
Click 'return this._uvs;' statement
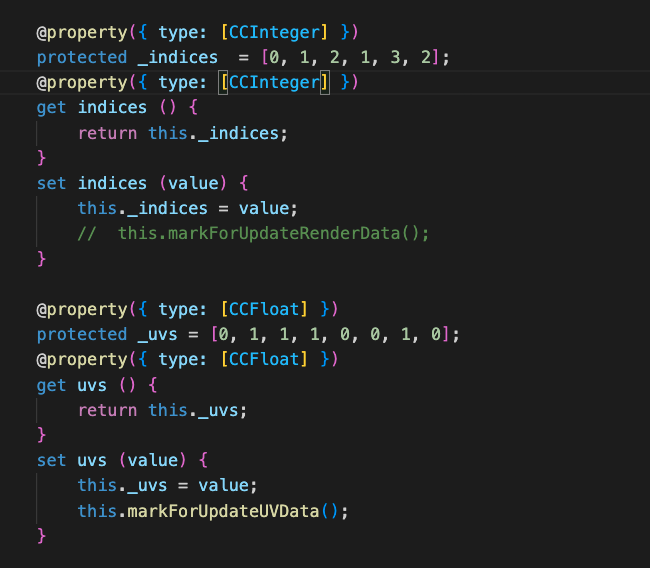pyautogui.click(x=162, y=410)
